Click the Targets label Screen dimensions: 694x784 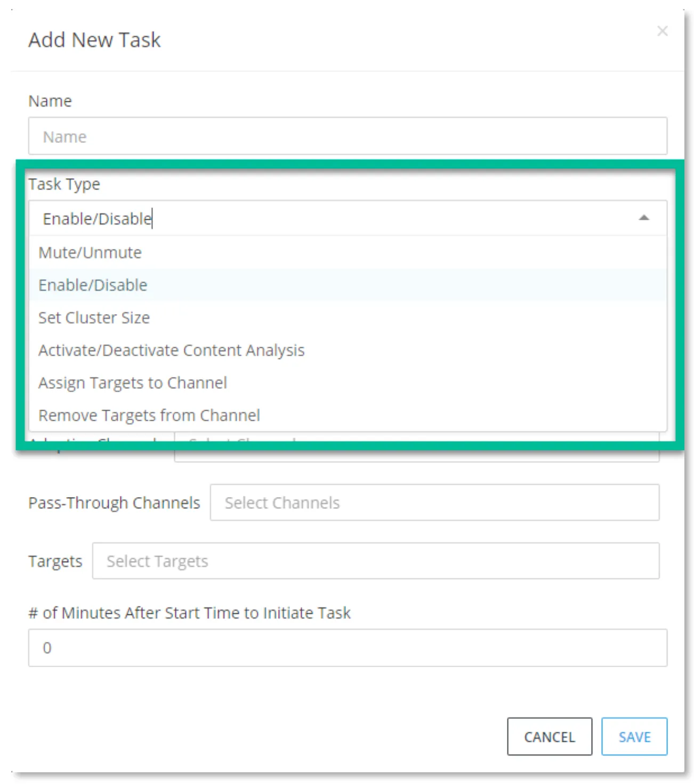click(x=55, y=561)
